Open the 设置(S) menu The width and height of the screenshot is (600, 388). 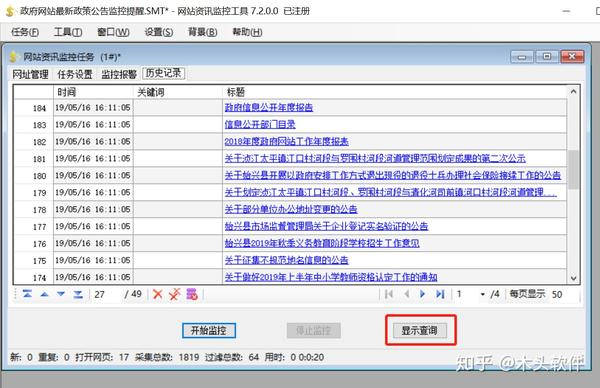158,32
